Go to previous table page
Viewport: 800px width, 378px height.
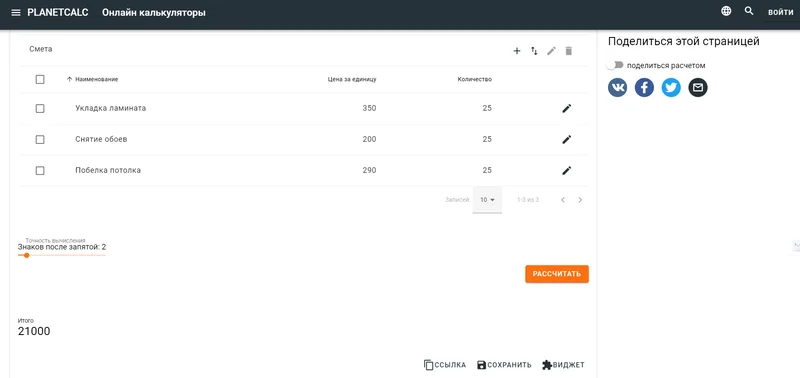click(563, 200)
